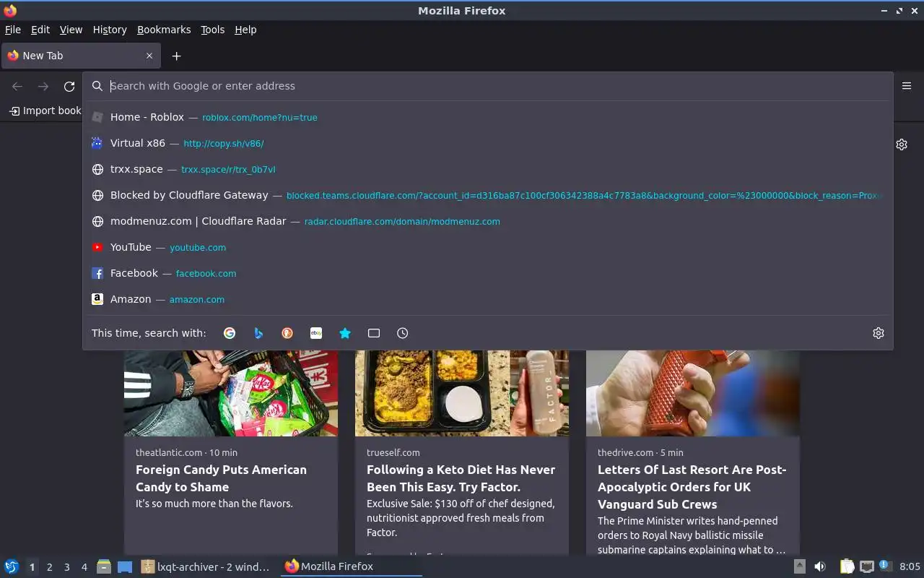Go back one page
The width and height of the screenshot is (924, 578).
17,87
